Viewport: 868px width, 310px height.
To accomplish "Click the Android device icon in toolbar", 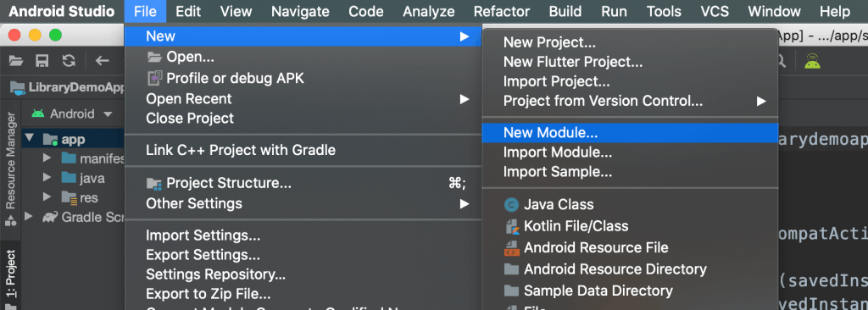I will click(813, 61).
